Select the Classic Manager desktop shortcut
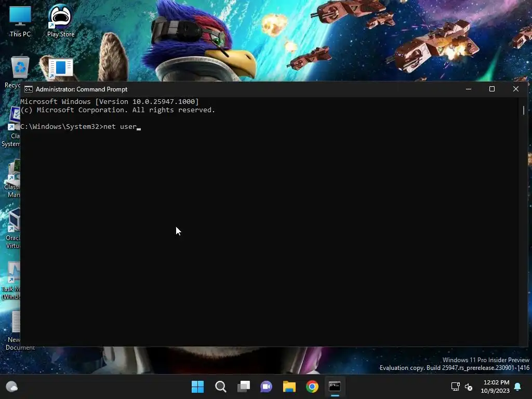Viewport: 532px width, 399px height. (12, 178)
